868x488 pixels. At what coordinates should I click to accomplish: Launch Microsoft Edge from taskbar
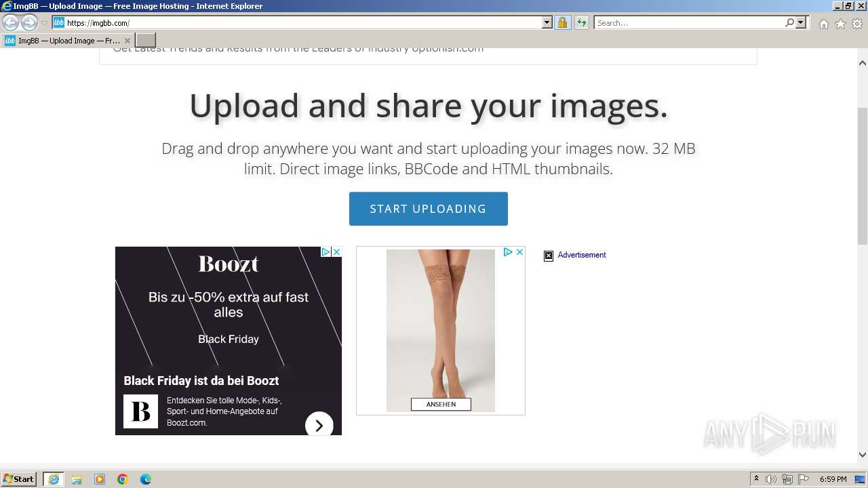[x=146, y=479]
